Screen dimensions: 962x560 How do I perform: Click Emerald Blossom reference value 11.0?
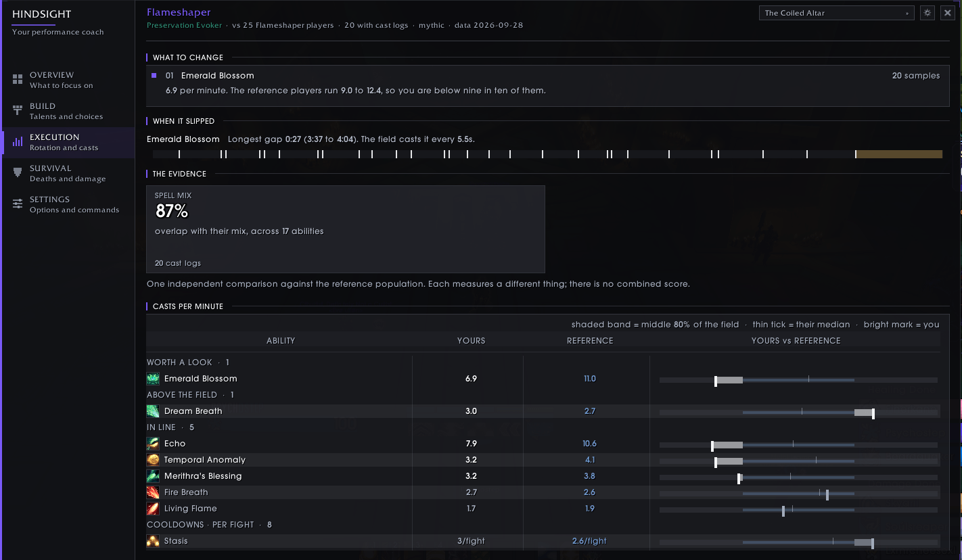590,379
